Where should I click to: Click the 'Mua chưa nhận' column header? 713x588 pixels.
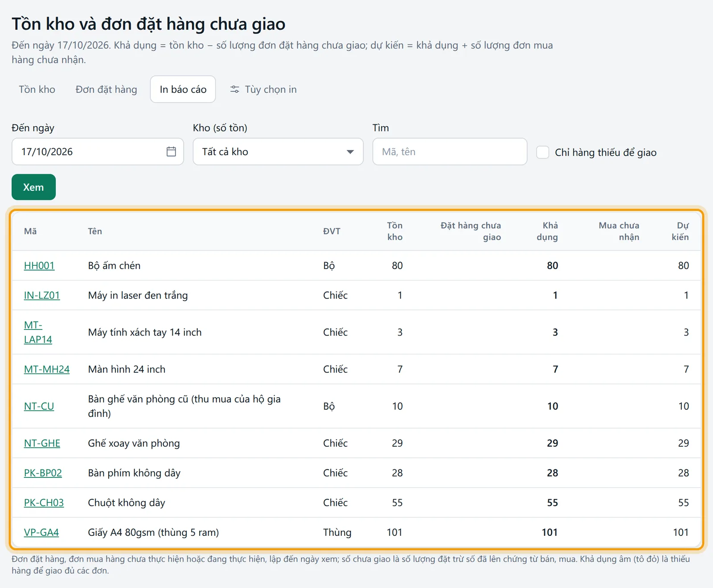pos(619,231)
